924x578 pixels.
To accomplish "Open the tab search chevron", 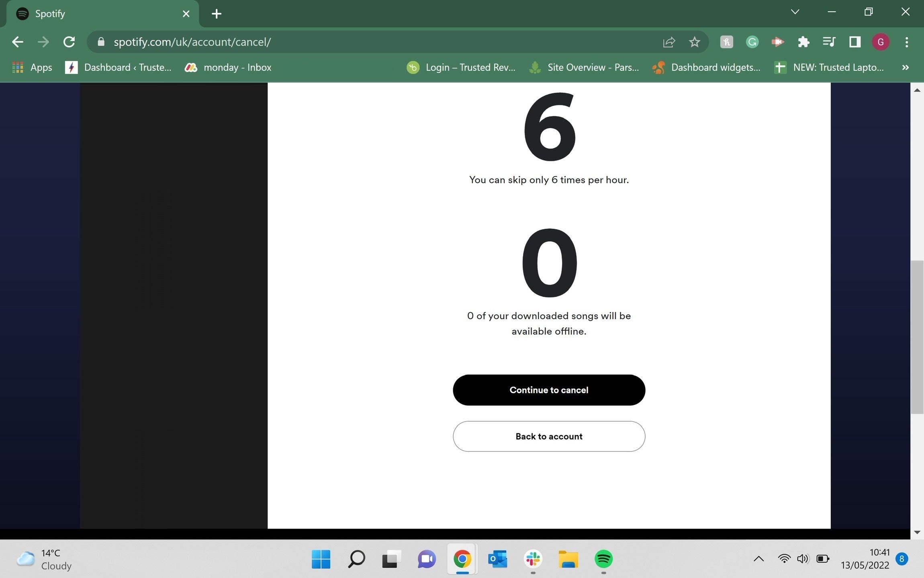I will [x=795, y=12].
